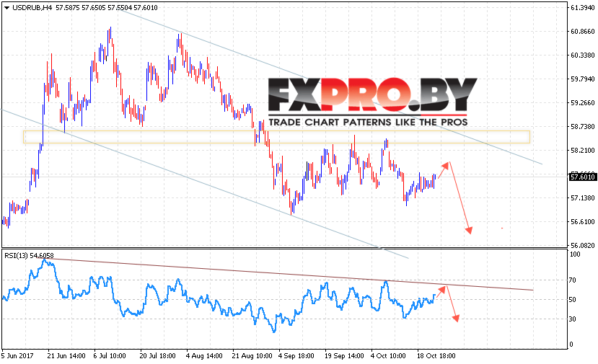
Task: Click the OHLC values 57.5875 57.6505 57.5504 57.6010
Action: click(x=107, y=8)
